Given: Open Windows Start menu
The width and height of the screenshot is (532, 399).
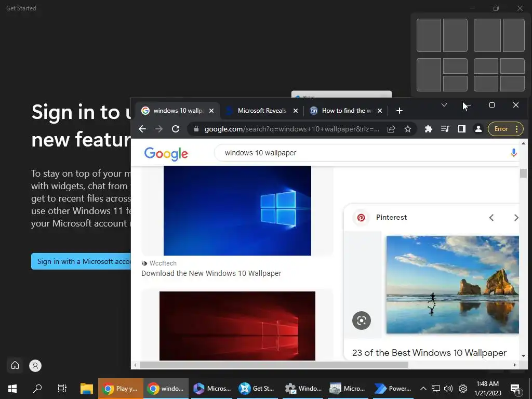Looking at the screenshot, I should (12, 389).
